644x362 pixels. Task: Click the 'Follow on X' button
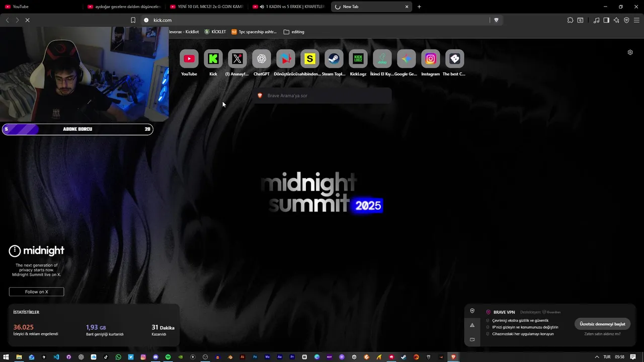point(36,292)
